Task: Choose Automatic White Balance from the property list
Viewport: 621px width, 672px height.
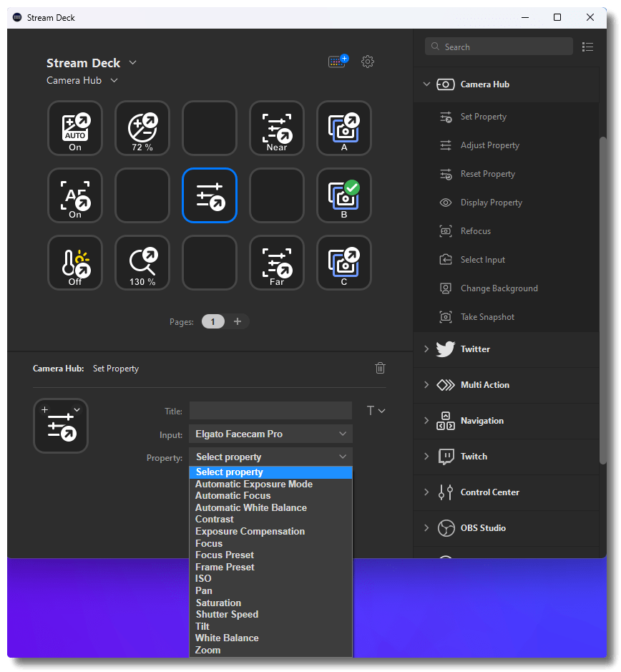Action: click(251, 507)
